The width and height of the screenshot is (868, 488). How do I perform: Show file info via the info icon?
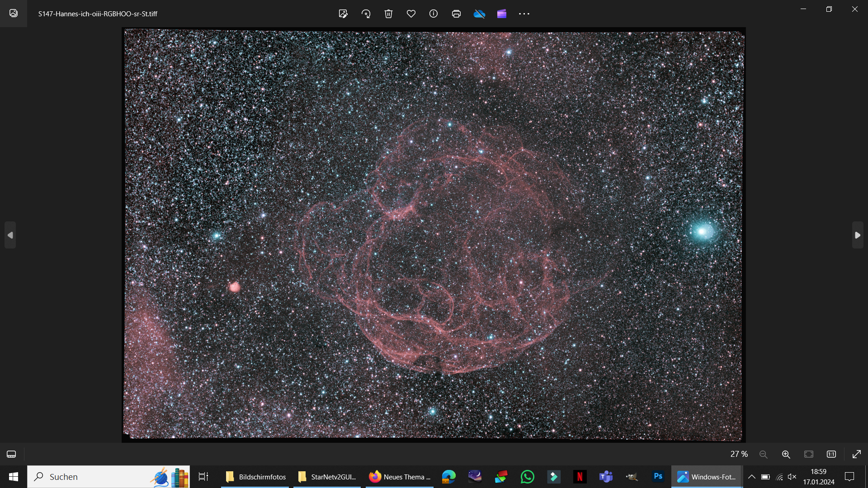[x=434, y=14]
